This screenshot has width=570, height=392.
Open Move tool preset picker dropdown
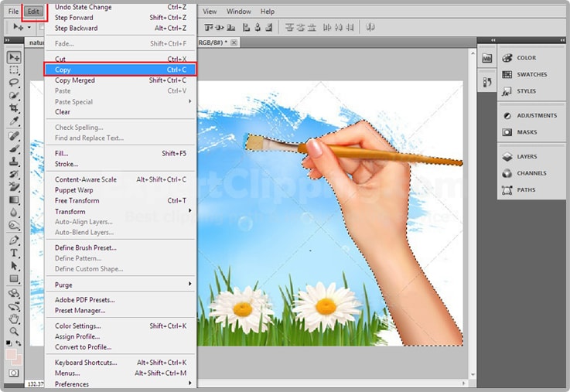(x=29, y=27)
